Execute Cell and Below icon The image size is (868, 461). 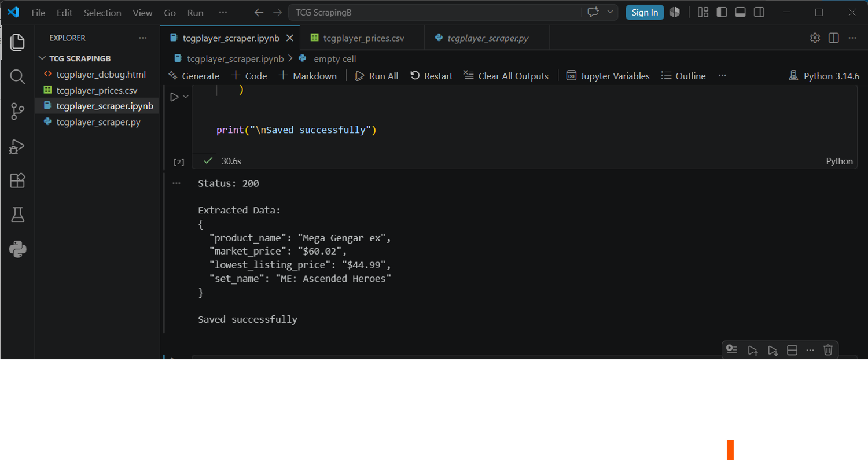coord(772,350)
